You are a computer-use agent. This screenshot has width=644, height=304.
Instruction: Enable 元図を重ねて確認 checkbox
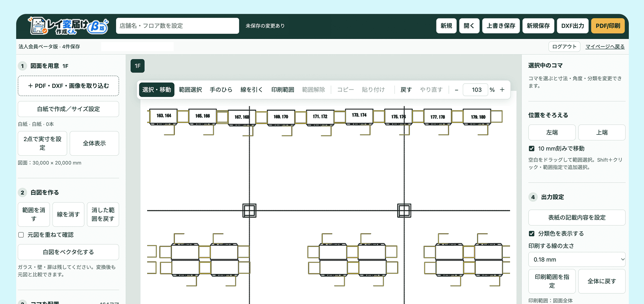pos(21,235)
